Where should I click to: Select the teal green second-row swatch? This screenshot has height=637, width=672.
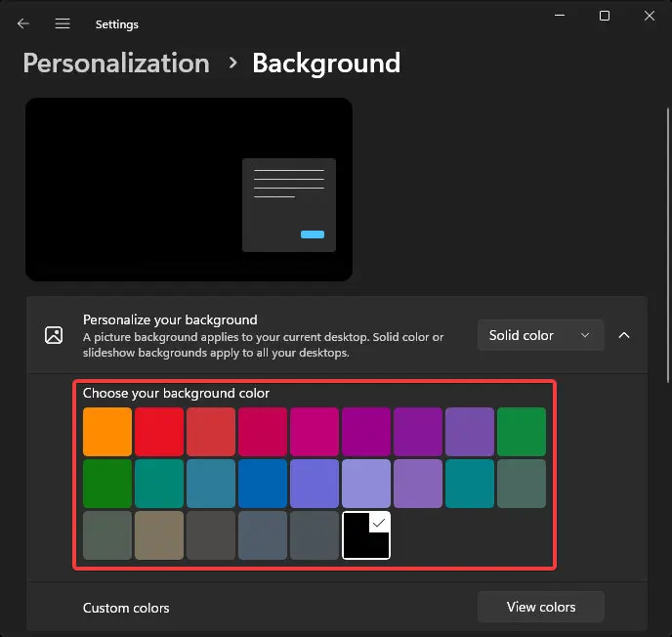coord(159,484)
